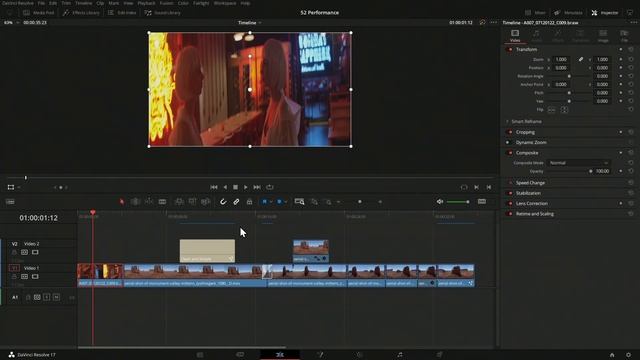Adjust the green volume slider

coord(458,202)
